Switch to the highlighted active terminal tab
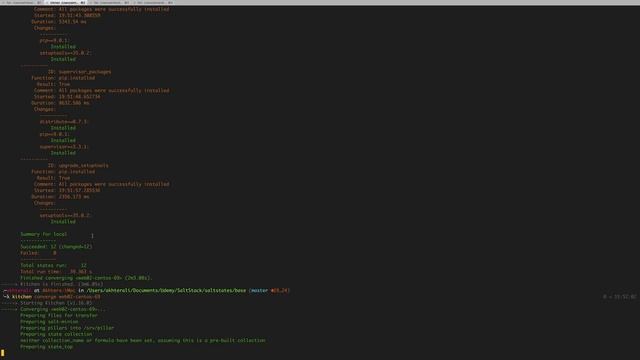The width and height of the screenshot is (640, 360). coord(66,2)
